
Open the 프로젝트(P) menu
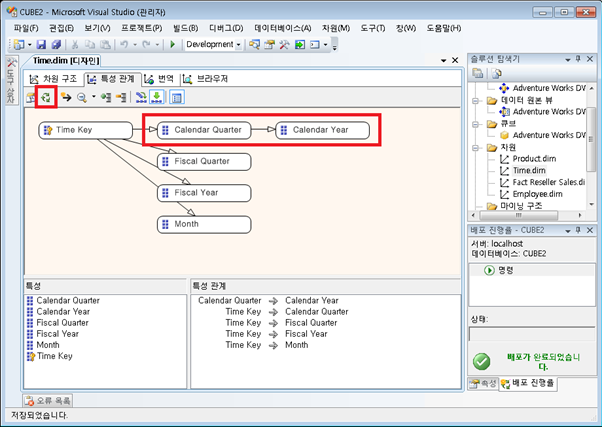[x=142, y=28]
